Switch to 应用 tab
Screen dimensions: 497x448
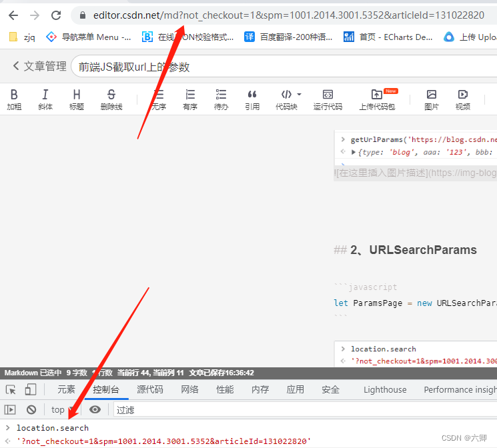click(295, 389)
